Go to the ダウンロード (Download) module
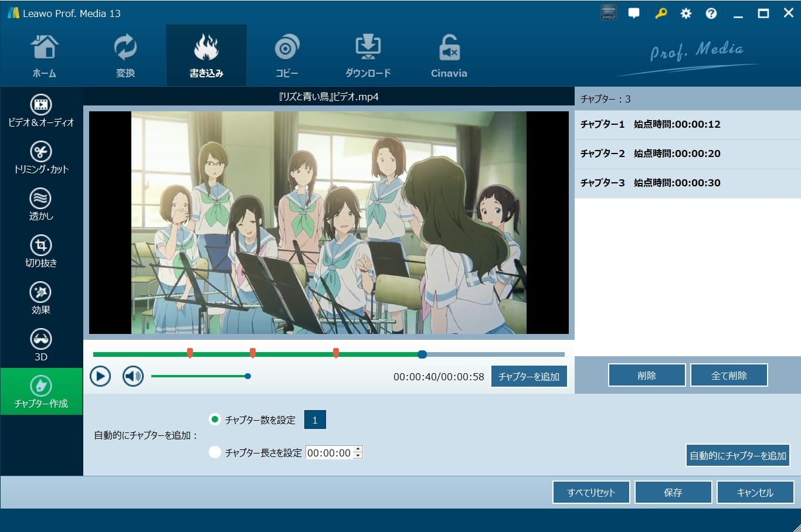 point(368,56)
